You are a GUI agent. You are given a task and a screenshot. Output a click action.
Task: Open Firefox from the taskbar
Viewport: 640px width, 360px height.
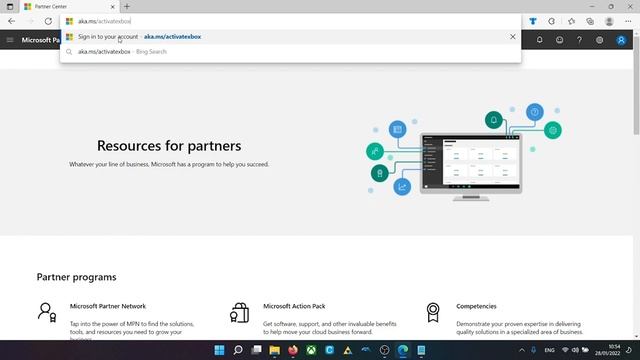[293, 350]
